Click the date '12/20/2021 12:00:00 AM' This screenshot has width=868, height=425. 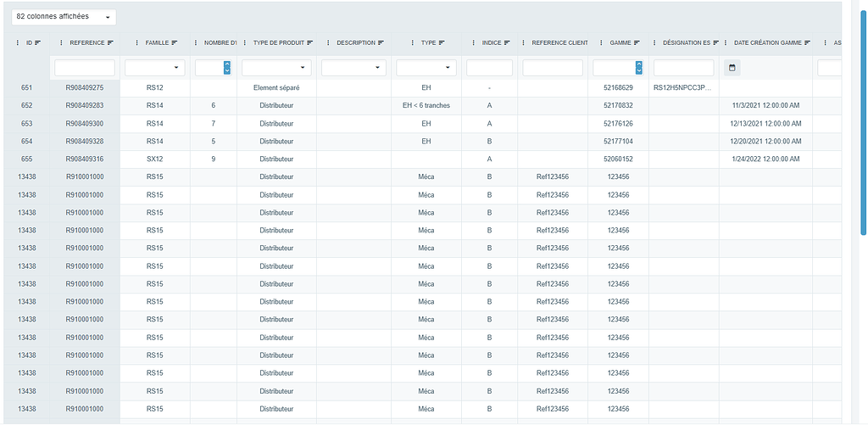[765, 141]
